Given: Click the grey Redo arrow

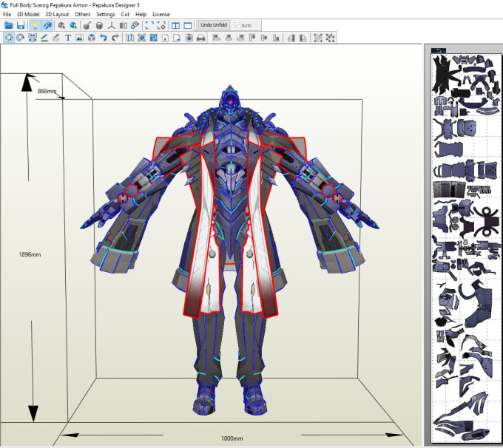Looking at the screenshot, I should point(115,38).
